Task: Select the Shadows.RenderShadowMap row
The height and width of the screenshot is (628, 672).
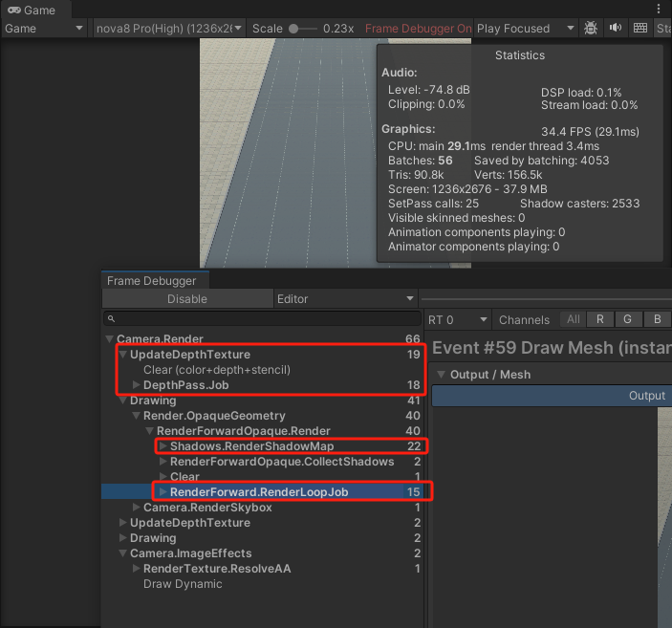Action: 262,445
